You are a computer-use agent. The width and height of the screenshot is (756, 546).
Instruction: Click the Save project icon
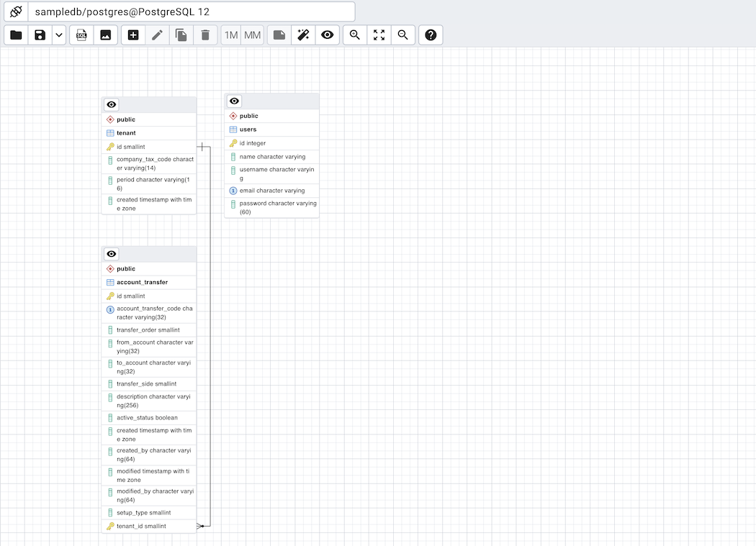[40, 35]
